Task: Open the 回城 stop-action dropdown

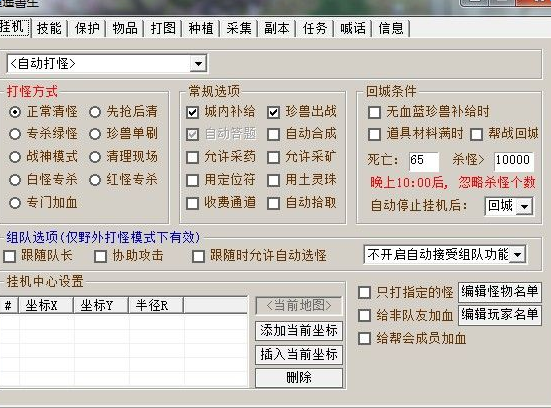Action: pyautogui.click(x=524, y=206)
